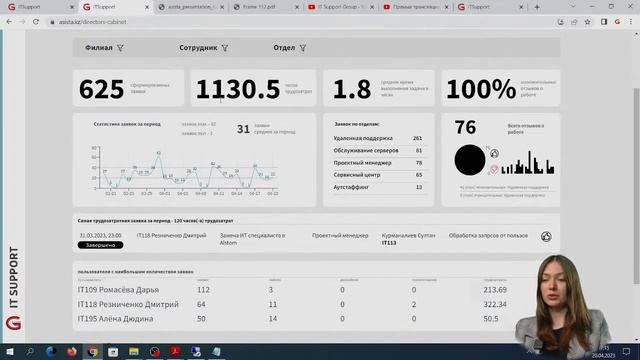Open user IT109 Ромасёва Дарья
Screen dimensions: 640x360
click(118, 290)
